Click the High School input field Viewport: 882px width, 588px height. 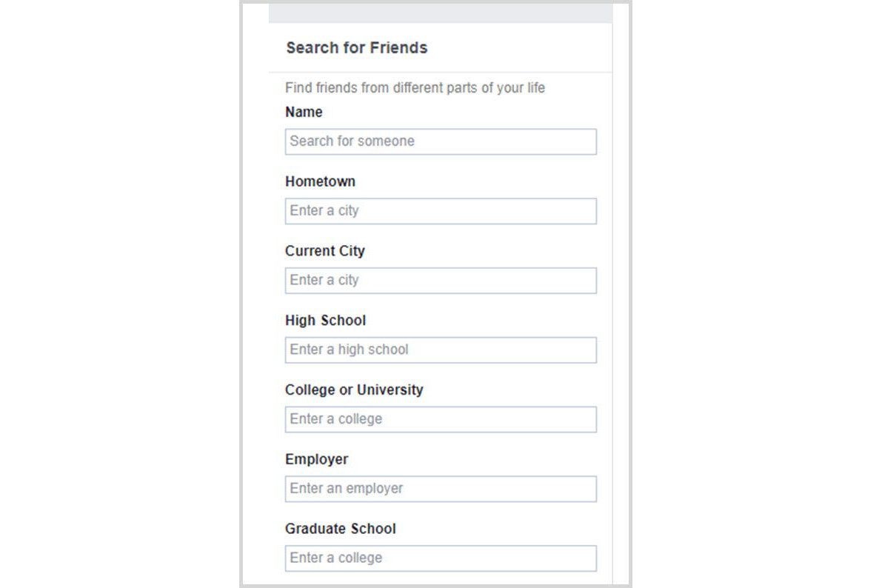(x=441, y=350)
